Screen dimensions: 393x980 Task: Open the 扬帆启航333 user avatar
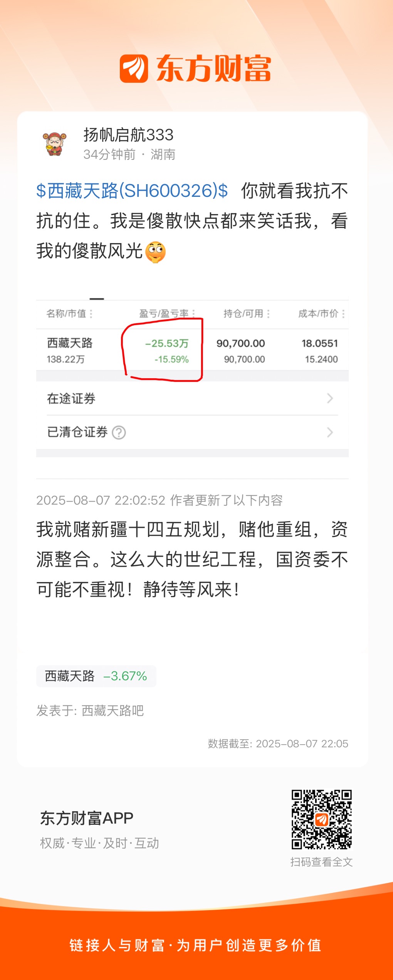(54, 144)
